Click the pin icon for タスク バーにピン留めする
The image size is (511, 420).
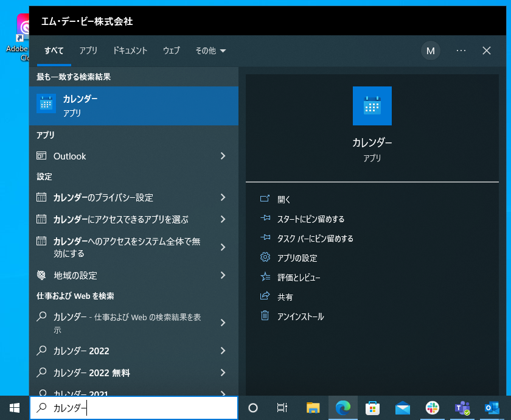point(265,238)
